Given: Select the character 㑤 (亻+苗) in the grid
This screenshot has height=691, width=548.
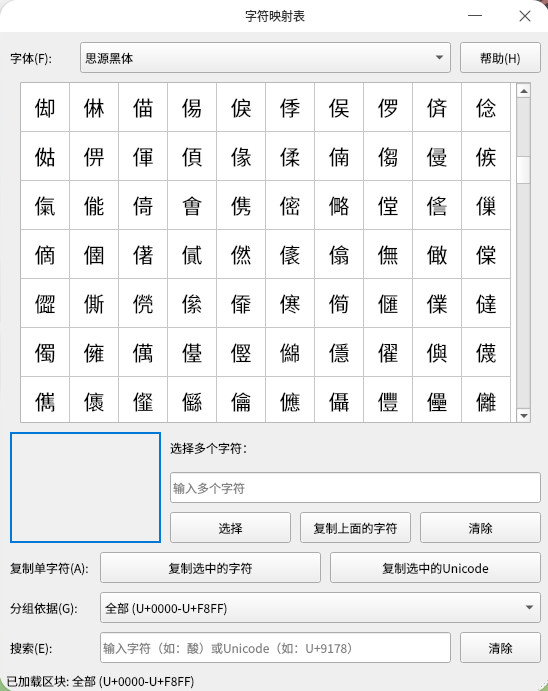Looking at the screenshot, I should click(x=143, y=107).
